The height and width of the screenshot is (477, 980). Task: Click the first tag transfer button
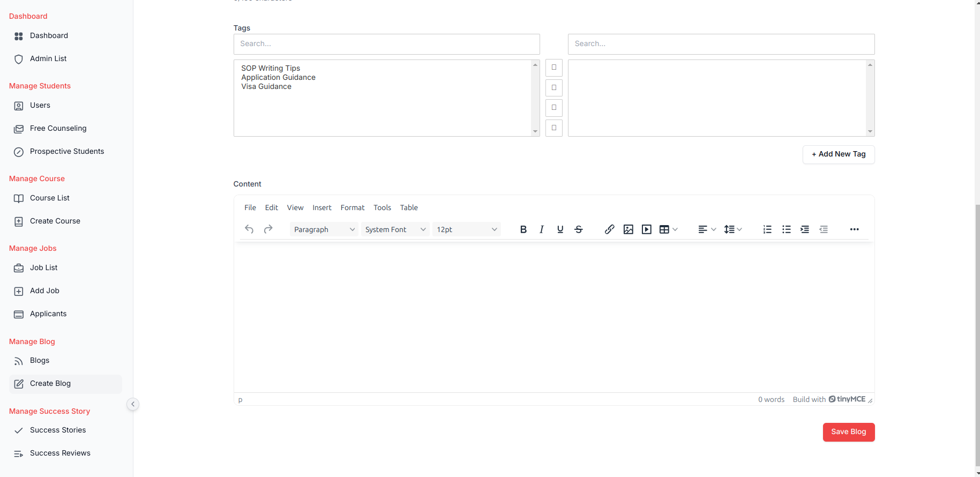(554, 68)
